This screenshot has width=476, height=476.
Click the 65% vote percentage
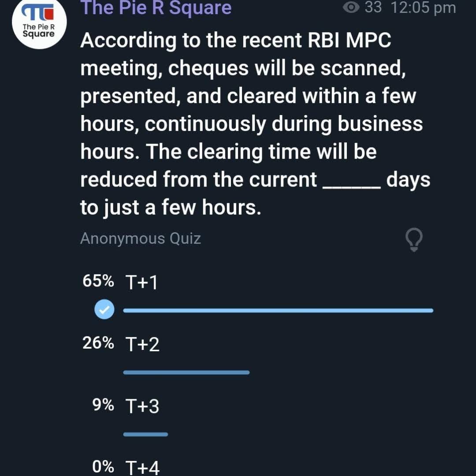pyautogui.click(x=98, y=281)
